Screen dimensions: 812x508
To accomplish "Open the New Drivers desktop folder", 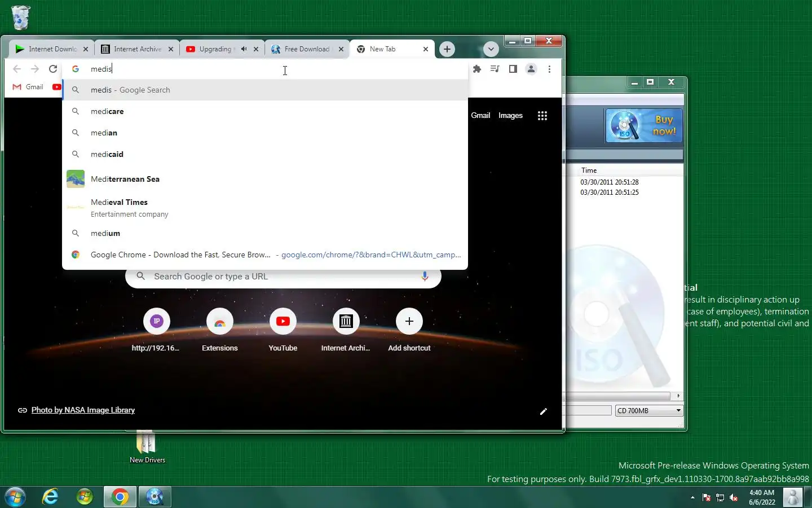I will coord(147,448).
